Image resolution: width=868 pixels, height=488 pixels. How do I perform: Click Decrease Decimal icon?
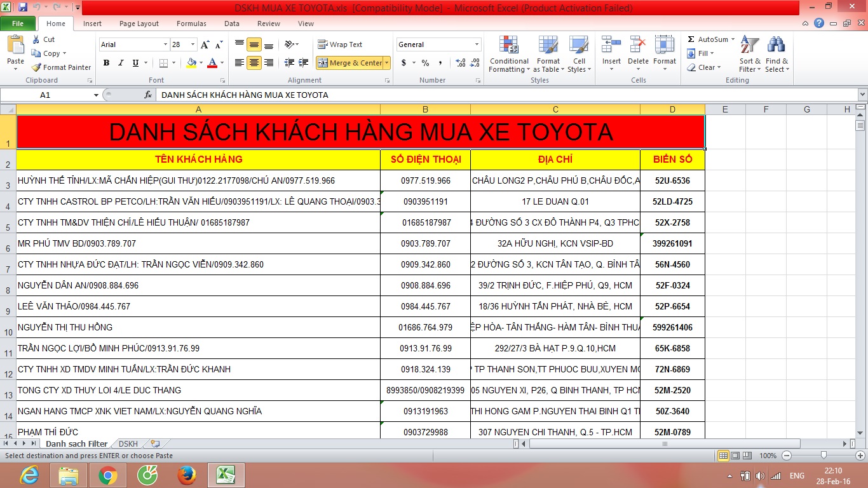475,63
